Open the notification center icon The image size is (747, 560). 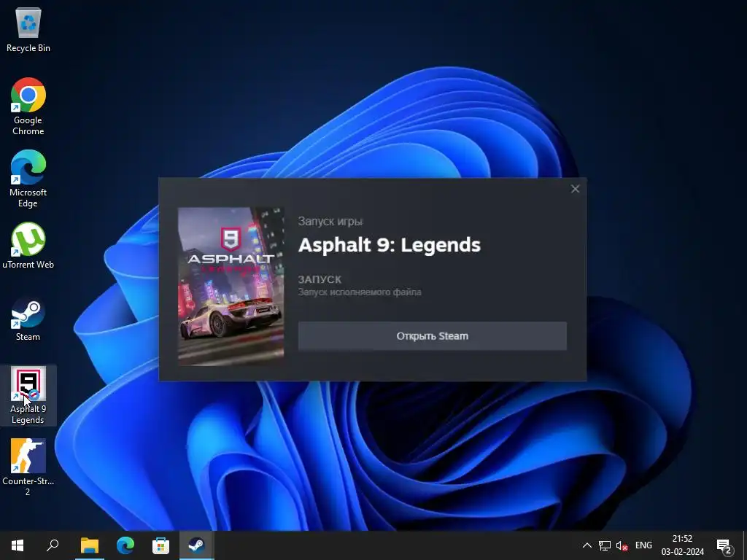click(x=724, y=546)
